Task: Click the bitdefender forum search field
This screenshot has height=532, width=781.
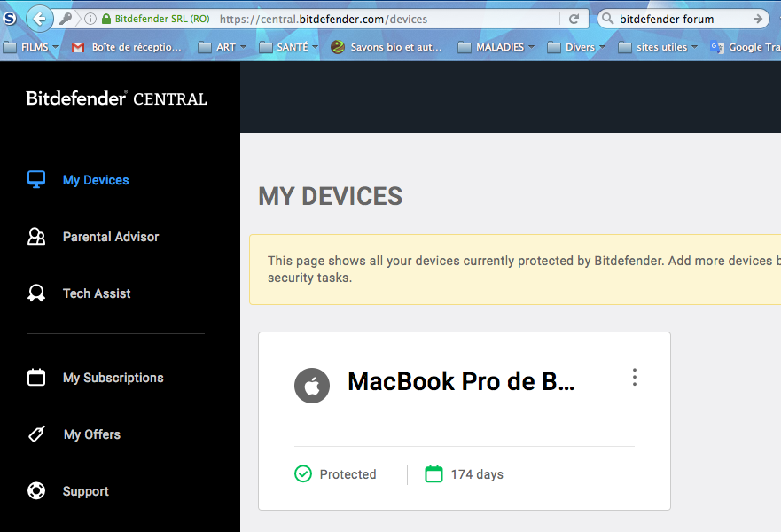Action: click(683, 19)
